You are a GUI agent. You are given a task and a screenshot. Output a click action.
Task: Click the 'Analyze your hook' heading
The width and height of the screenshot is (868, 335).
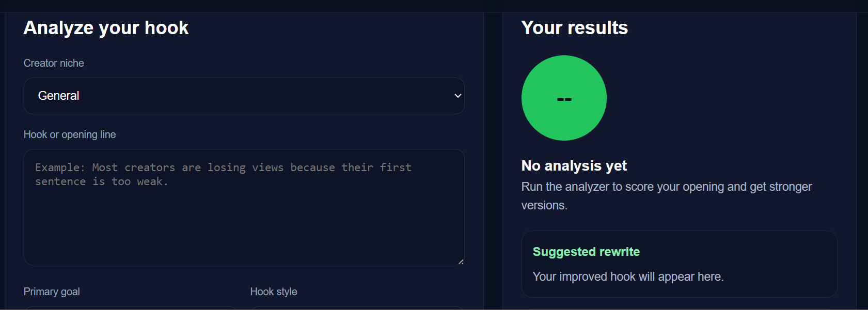point(106,28)
